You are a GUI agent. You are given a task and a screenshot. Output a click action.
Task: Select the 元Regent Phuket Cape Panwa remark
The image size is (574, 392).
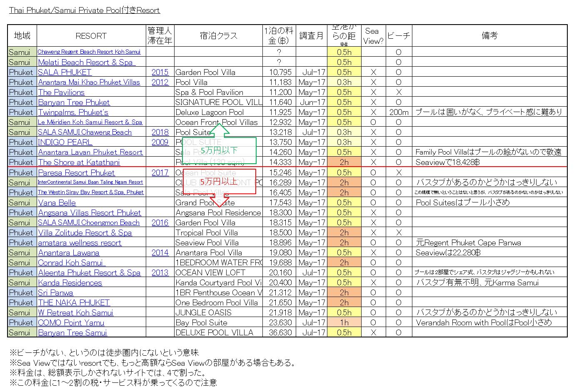[489, 242]
